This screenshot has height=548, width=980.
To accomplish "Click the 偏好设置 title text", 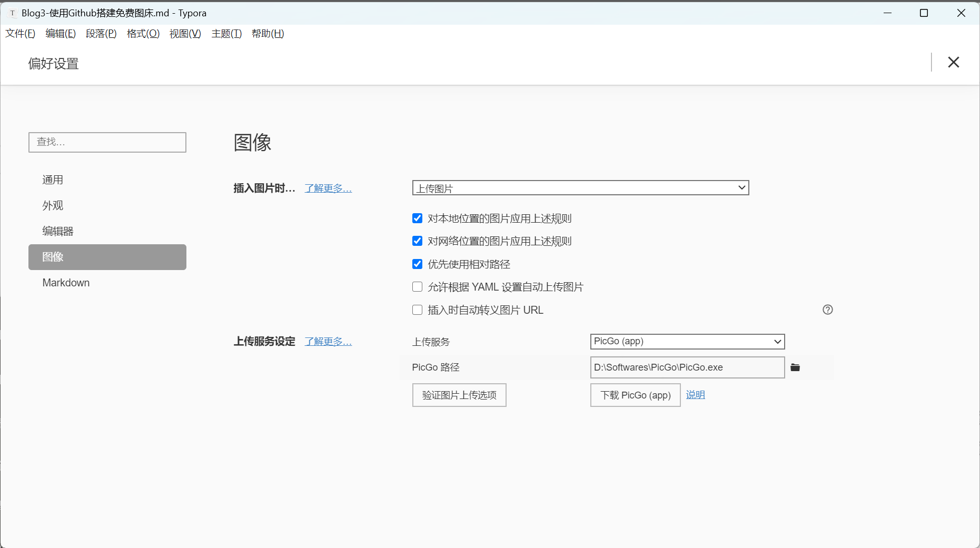I will coord(53,64).
